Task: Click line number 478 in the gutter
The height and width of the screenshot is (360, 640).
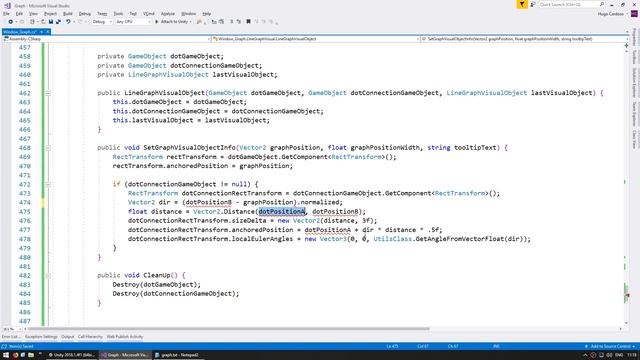Action: point(24,239)
